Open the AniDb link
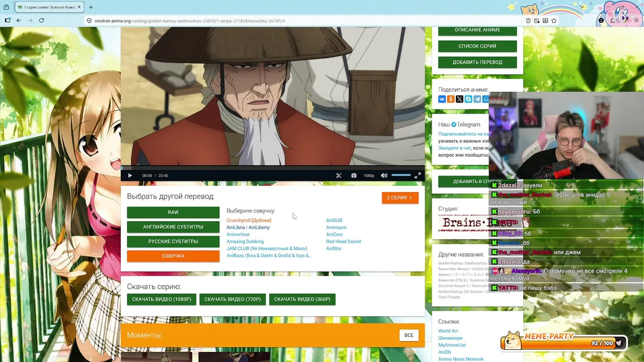This screenshot has width=644, height=362. 444,352
